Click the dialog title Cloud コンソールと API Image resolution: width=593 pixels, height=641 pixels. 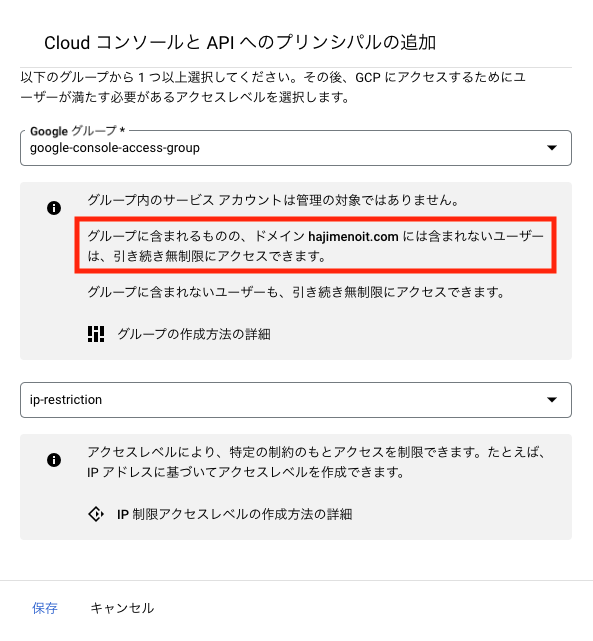click(240, 43)
